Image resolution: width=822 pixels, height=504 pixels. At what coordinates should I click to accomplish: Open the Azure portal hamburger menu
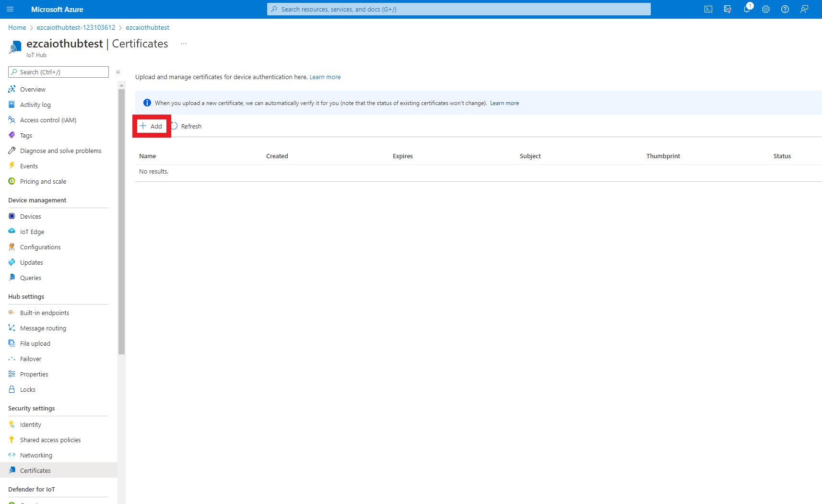pos(10,9)
